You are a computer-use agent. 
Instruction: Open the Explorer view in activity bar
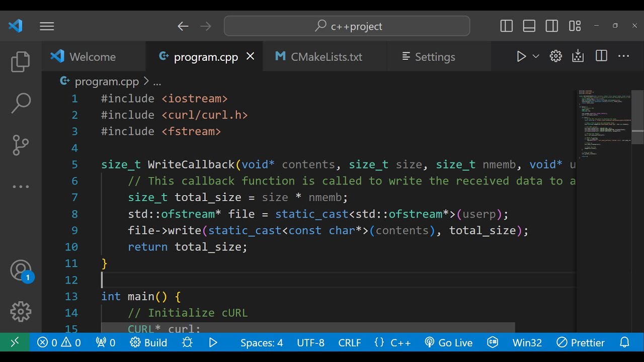coord(21,62)
